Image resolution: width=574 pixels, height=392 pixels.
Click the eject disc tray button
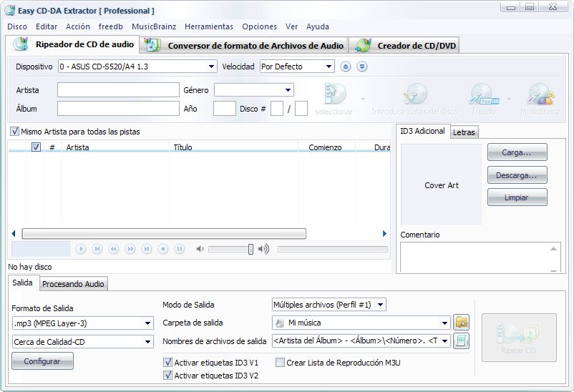click(x=346, y=67)
